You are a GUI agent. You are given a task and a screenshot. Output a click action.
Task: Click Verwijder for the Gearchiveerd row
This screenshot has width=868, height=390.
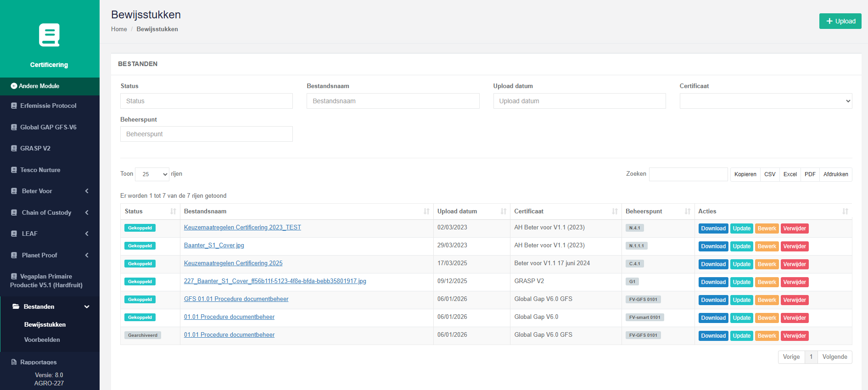tap(795, 336)
